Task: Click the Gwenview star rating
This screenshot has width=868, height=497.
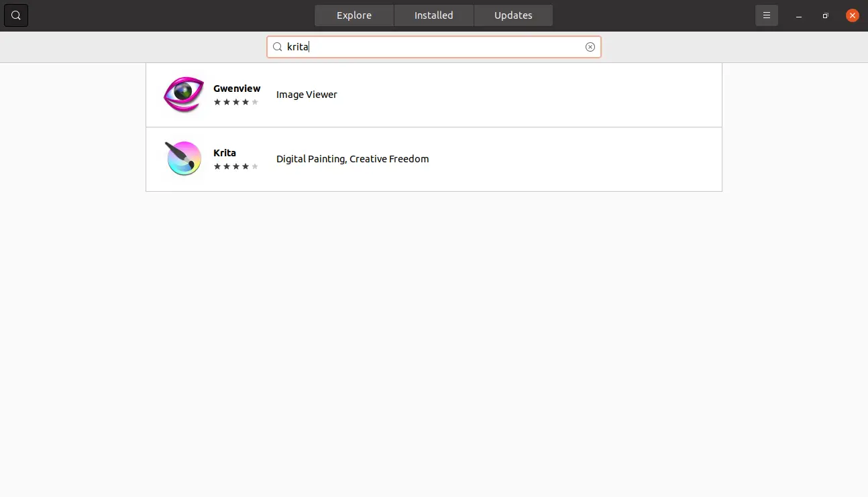Action: (x=236, y=102)
